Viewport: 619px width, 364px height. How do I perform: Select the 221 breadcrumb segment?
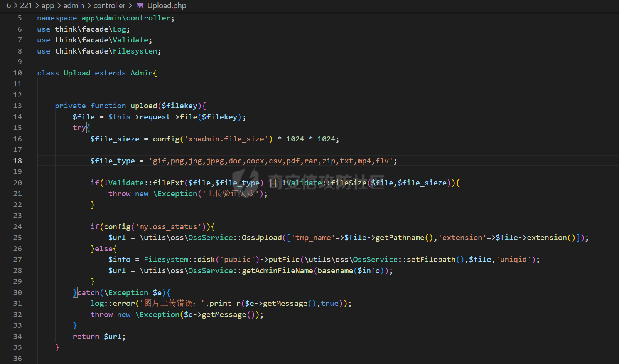tap(26, 5)
